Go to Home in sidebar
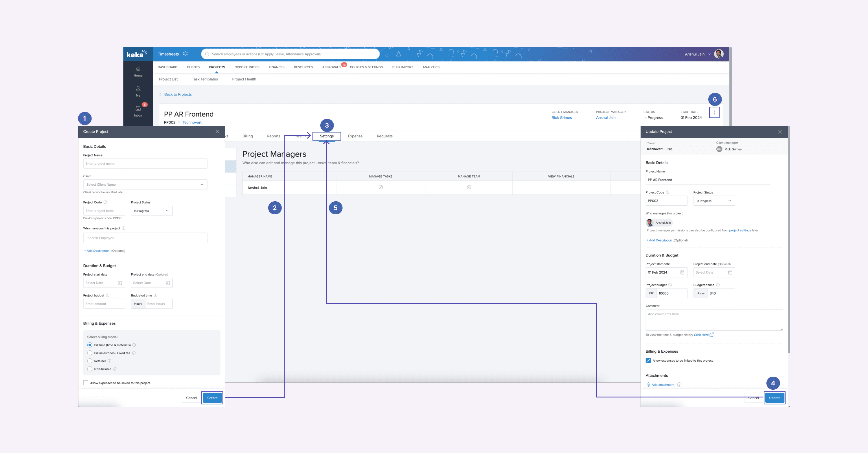The image size is (868, 453). pyautogui.click(x=138, y=71)
